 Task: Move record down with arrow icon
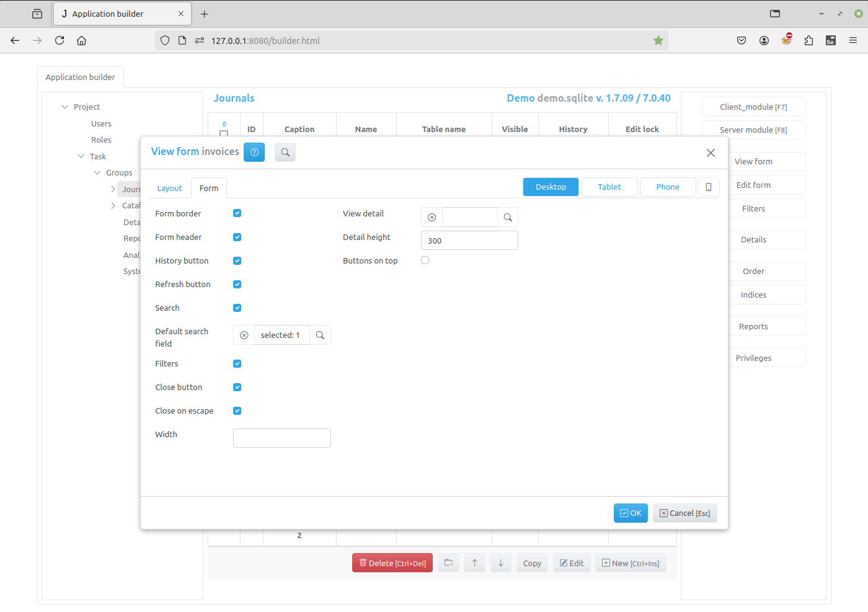500,562
